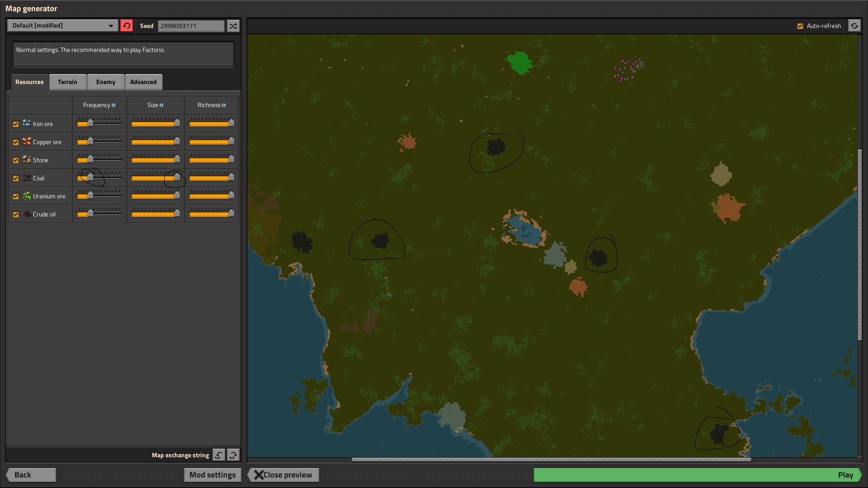Uncheck the Coal resource checkbox
The height and width of the screenshot is (488, 868).
[16, 178]
